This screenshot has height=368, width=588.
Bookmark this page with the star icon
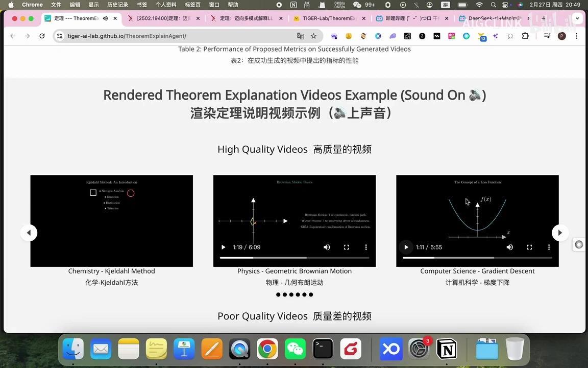[x=313, y=36]
